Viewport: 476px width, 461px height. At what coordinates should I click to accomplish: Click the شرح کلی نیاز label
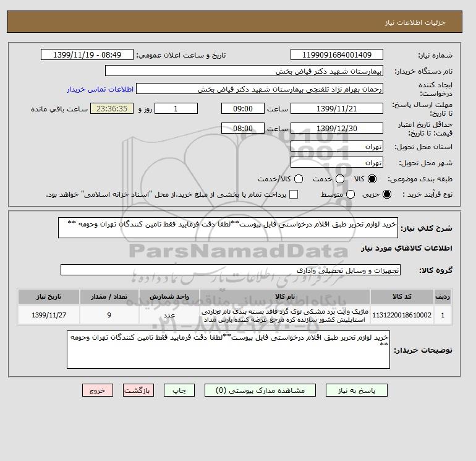pos(427,228)
